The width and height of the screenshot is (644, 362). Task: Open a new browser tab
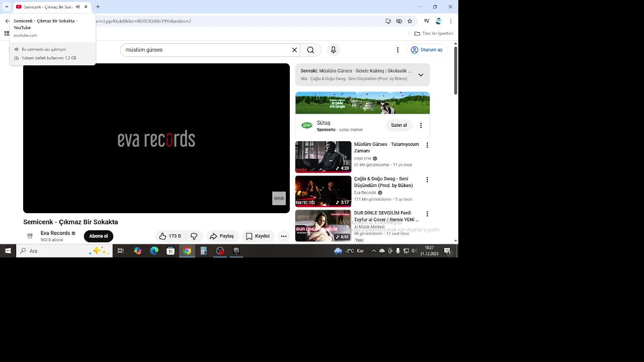tap(98, 7)
